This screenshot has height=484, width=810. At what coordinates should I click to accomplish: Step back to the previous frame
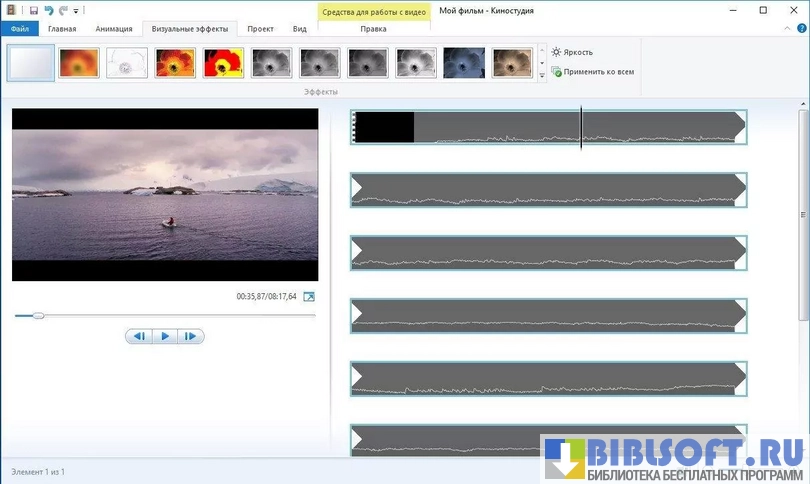[140, 336]
